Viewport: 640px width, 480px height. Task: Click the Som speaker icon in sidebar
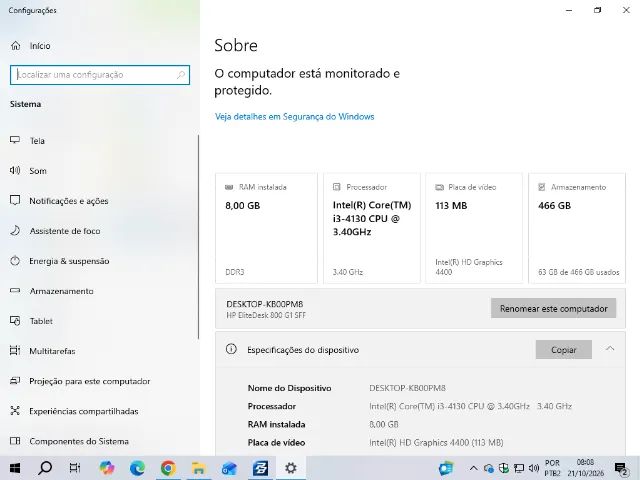(15, 170)
